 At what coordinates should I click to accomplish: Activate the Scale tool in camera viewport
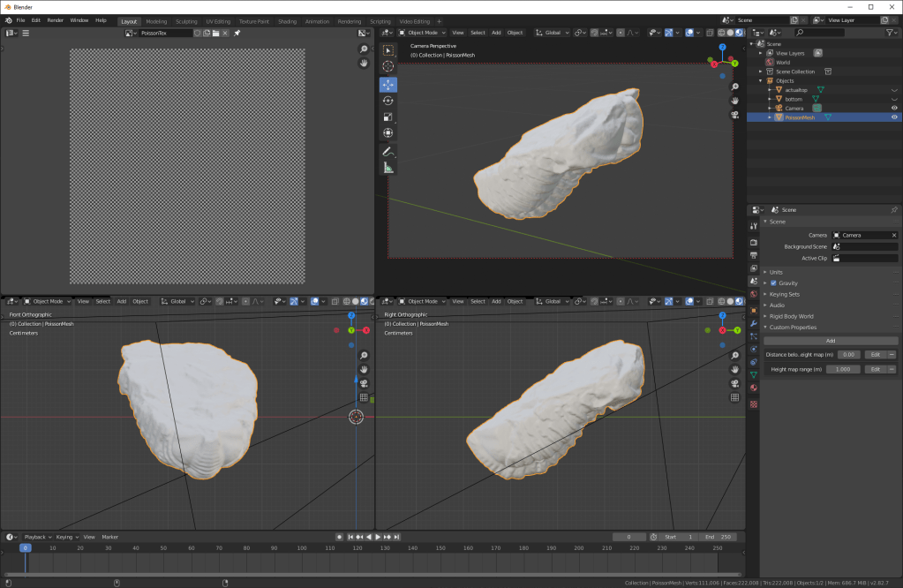pyautogui.click(x=388, y=117)
